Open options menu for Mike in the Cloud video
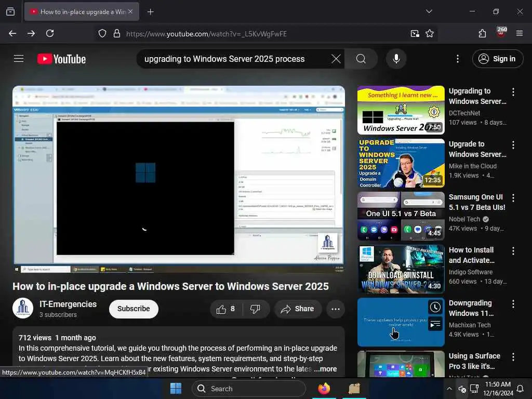The width and height of the screenshot is (532, 399). pyautogui.click(x=513, y=145)
